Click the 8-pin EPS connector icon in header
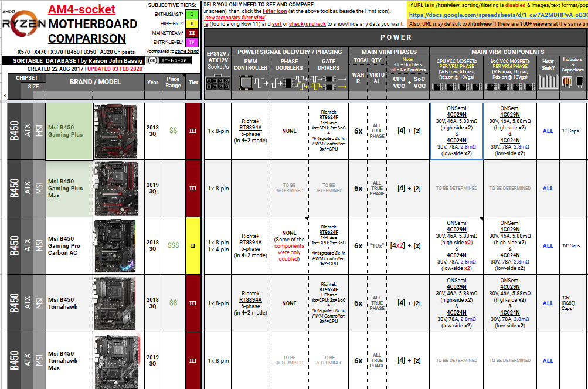Screen dimensions: 588x389 (217, 83)
